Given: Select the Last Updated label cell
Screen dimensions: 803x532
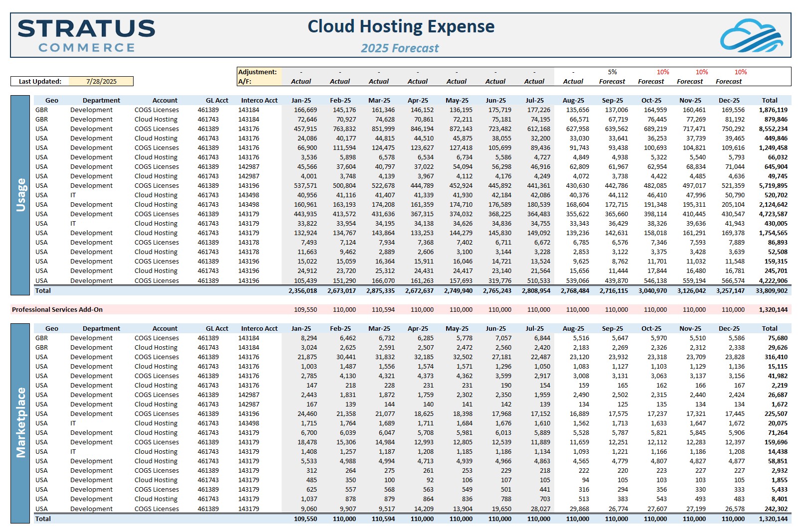Looking at the screenshot, I should pyautogui.click(x=40, y=81).
